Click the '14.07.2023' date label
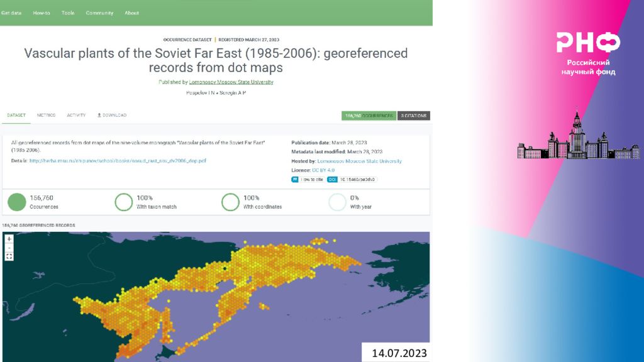The image size is (644, 362). tap(399, 353)
